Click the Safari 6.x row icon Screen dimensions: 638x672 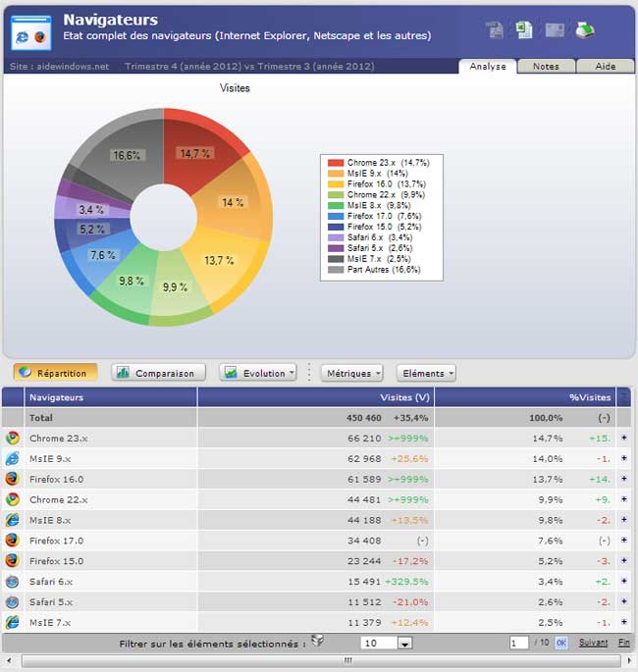pos(13,581)
